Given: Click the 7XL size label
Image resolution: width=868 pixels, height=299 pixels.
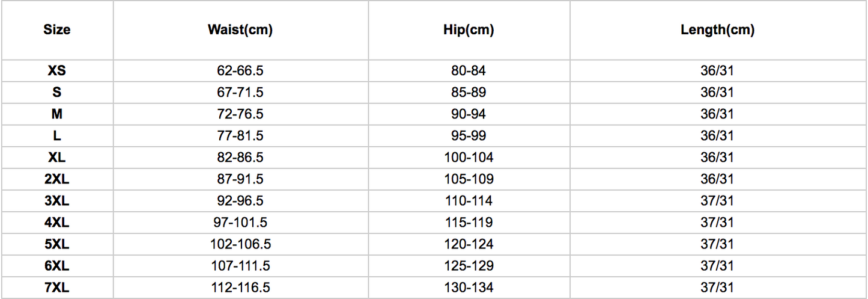Looking at the screenshot, I should 56,288.
